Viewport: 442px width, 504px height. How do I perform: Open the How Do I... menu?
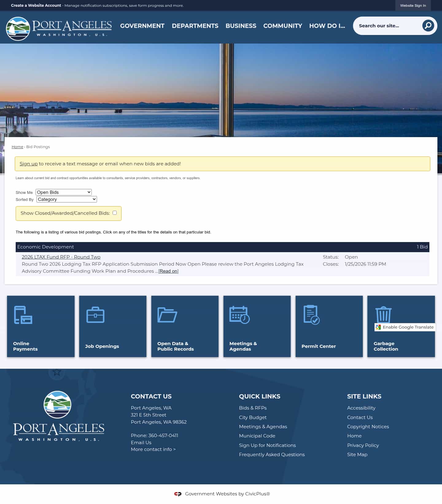click(327, 26)
